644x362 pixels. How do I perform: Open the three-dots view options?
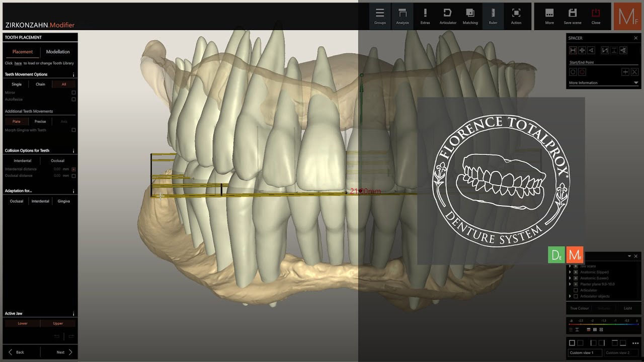coord(635,343)
